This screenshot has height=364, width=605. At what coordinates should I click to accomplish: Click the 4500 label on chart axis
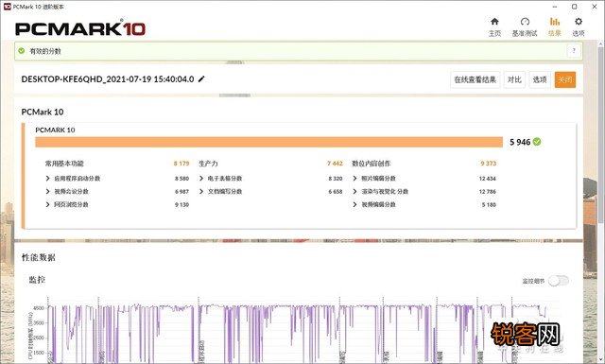click(x=39, y=308)
